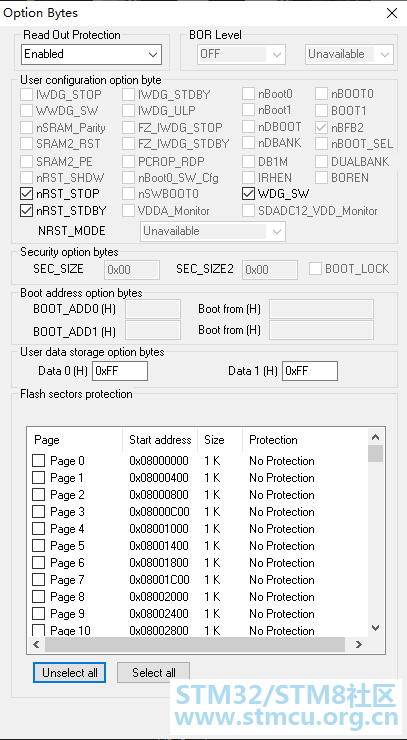Enable protection for Page 9
The height and width of the screenshot is (740, 407).
pyautogui.click(x=38, y=614)
